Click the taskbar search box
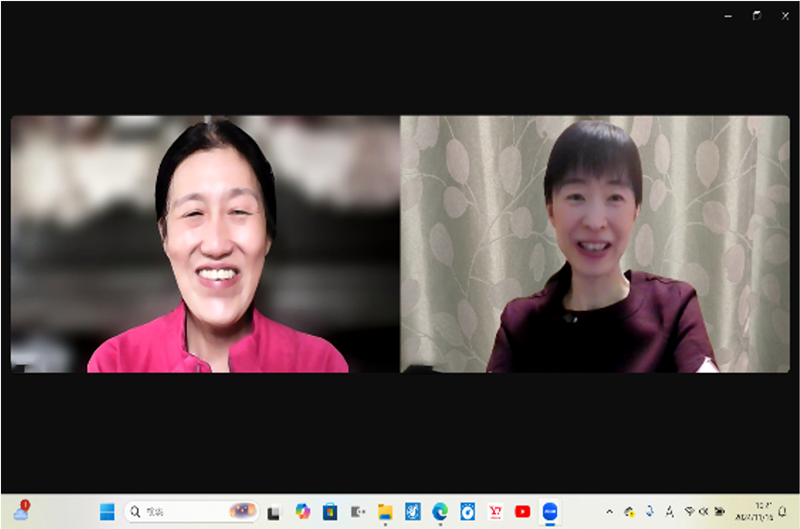Screen dimensions: 800x529 190,512
